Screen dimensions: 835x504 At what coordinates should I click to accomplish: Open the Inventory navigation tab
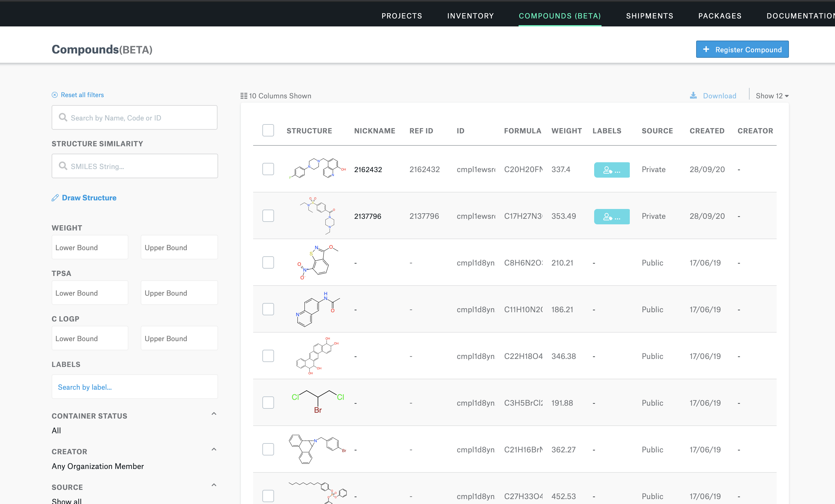pyautogui.click(x=470, y=16)
